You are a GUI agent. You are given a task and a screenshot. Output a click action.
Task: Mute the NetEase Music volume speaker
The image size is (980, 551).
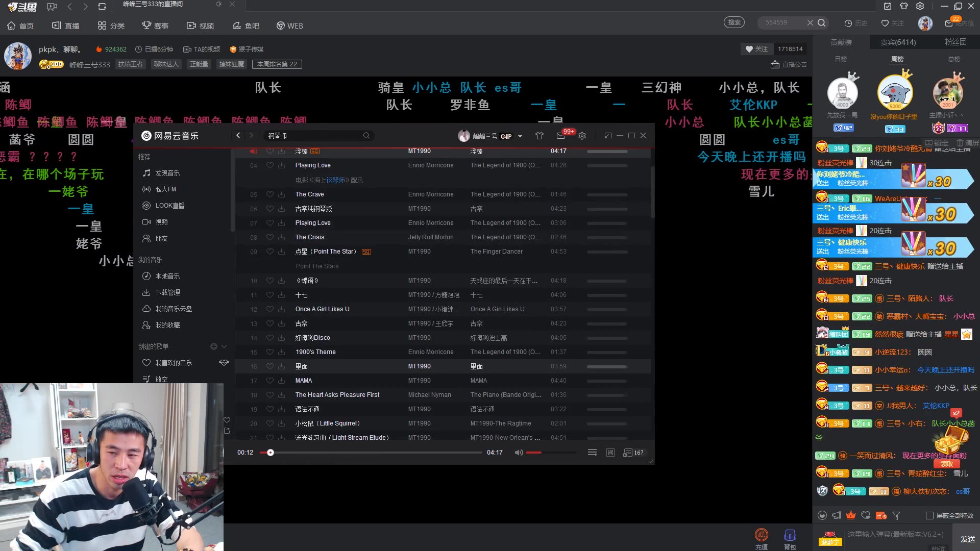(519, 453)
